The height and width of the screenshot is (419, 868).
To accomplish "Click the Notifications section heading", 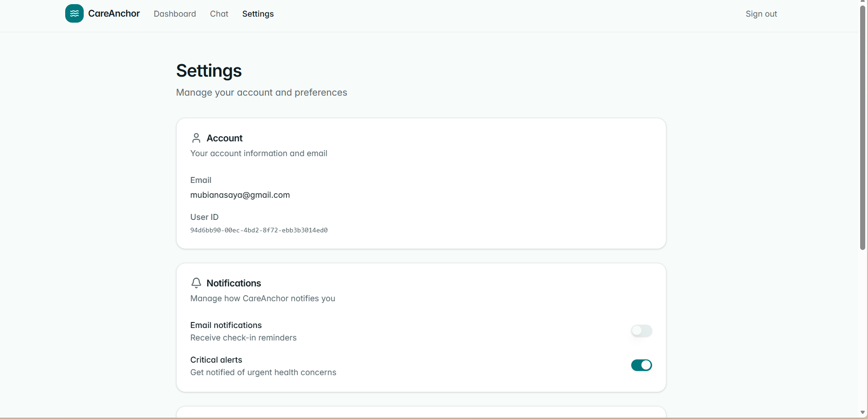I will 234,283.
